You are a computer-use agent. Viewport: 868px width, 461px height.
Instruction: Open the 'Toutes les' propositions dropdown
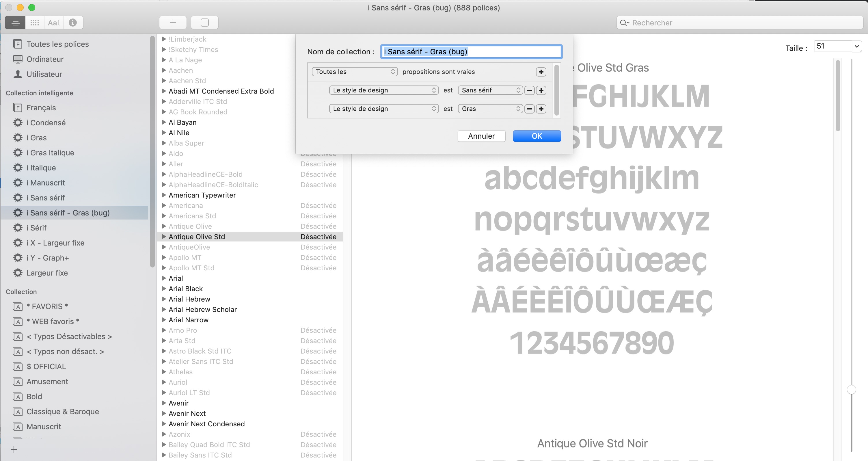click(355, 72)
